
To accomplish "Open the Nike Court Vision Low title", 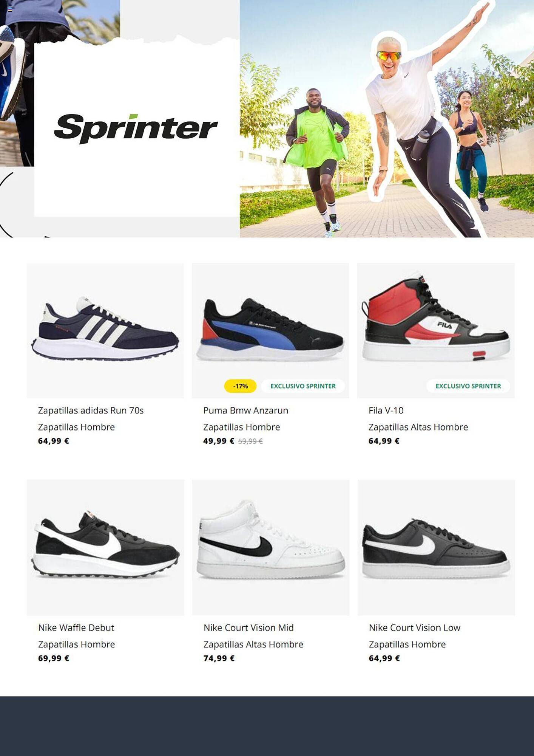I will click(x=415, y=627).
